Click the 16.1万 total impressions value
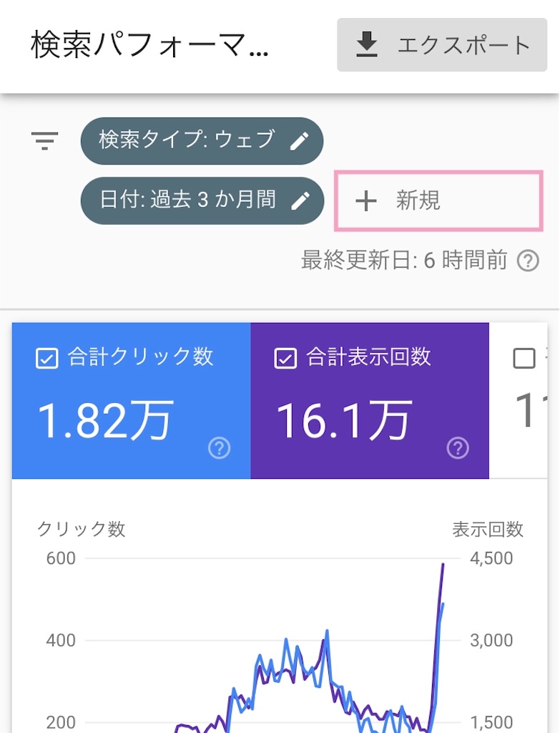 coord(344,420)
